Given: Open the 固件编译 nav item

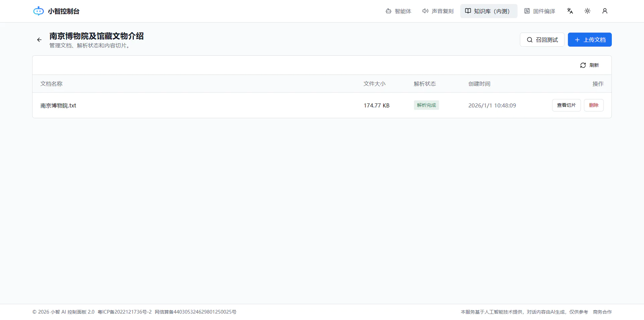Looking at the screenshot, I should 540,11.
